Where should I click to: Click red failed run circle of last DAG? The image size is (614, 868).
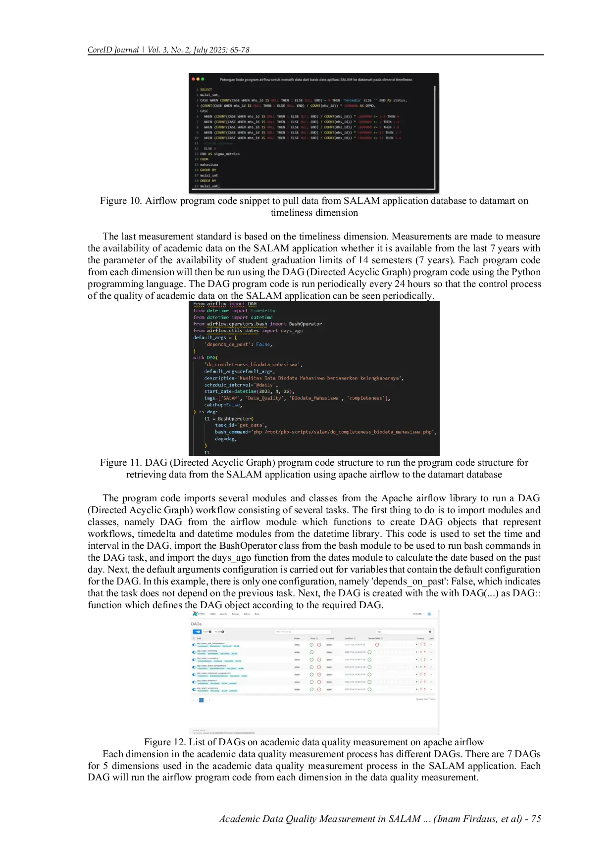click(319, 689)
